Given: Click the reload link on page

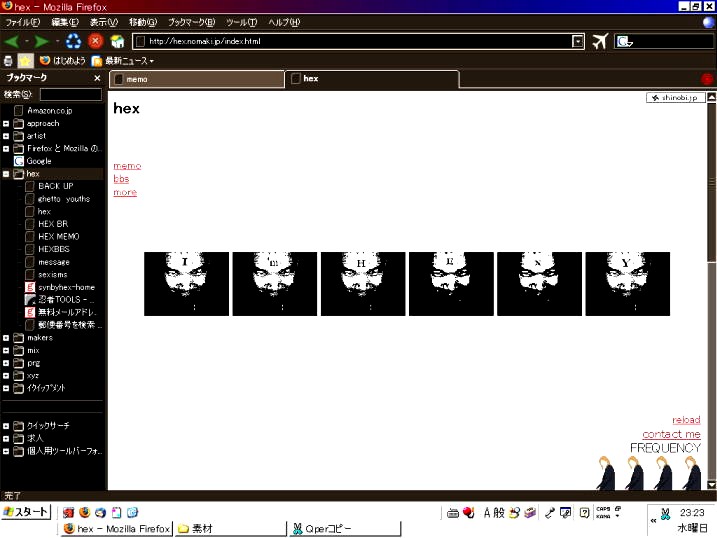Looking at the screenshot, I should coord(686,420).
